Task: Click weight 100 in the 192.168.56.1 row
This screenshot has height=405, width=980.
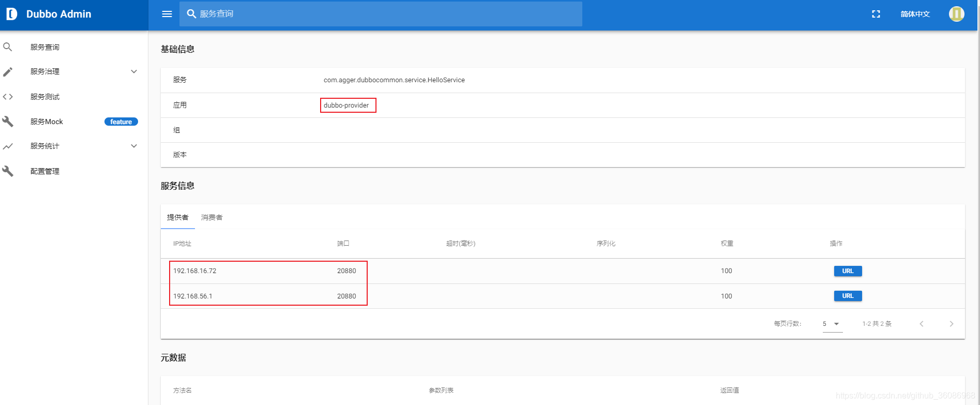Action: [727, 296]
